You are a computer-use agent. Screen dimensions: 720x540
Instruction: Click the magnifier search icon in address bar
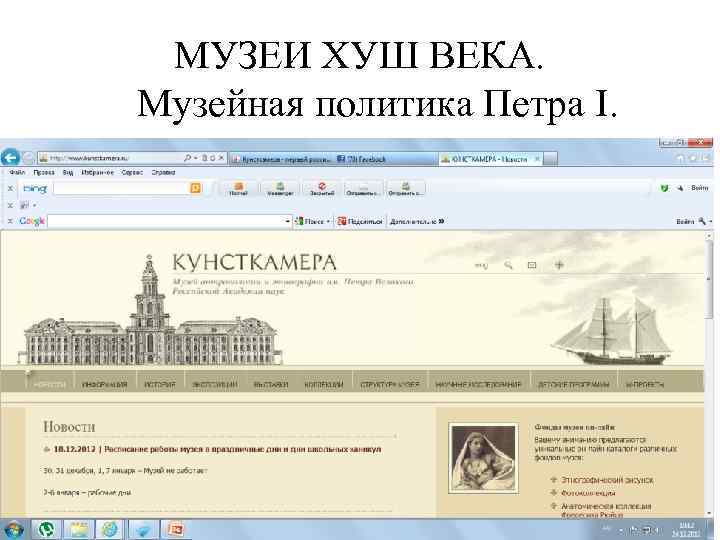tap(187, 158)
